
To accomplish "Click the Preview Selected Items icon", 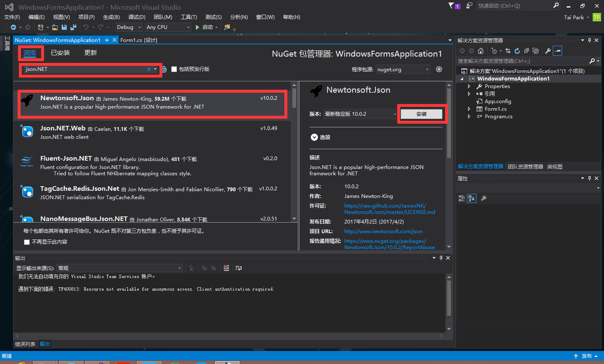I will click(x=557, y=51).
